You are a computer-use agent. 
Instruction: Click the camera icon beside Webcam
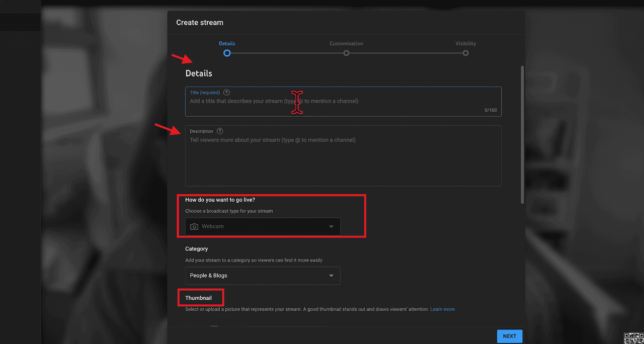click(x=194, y=226)
